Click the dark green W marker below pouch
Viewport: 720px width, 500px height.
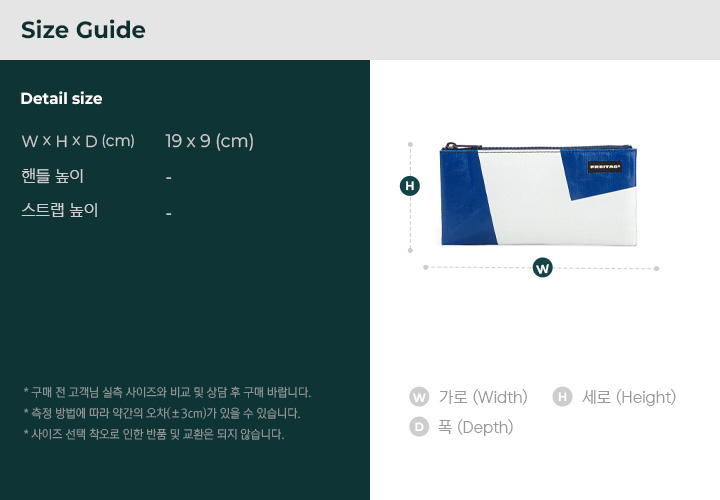(x=543, y=268)
